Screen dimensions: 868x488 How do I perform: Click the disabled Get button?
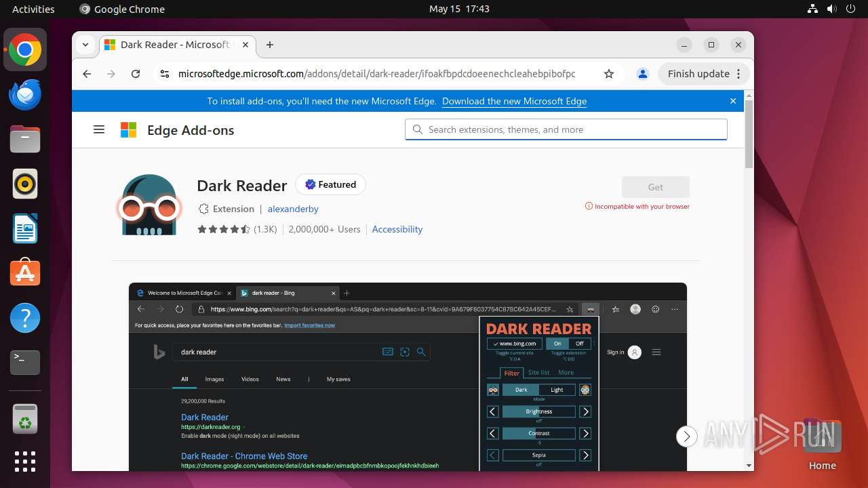[x=656, y=187]
